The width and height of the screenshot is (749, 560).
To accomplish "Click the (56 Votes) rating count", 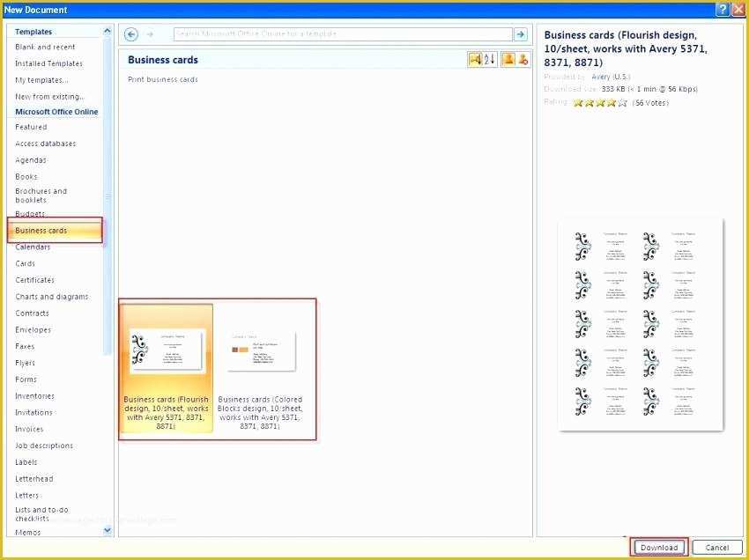I will [x=650, y=103].
